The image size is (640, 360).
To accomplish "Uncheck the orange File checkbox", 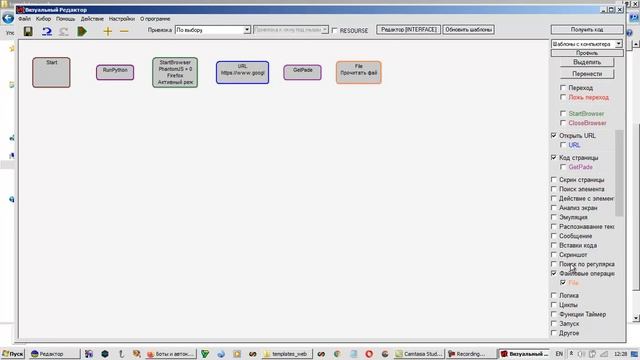I will tap(563, 283).
